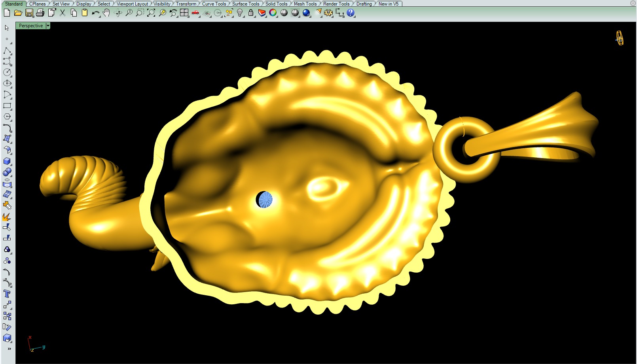Open Options with the gears icon
Viewport: 637px width, 364px height.
[329, 13]
